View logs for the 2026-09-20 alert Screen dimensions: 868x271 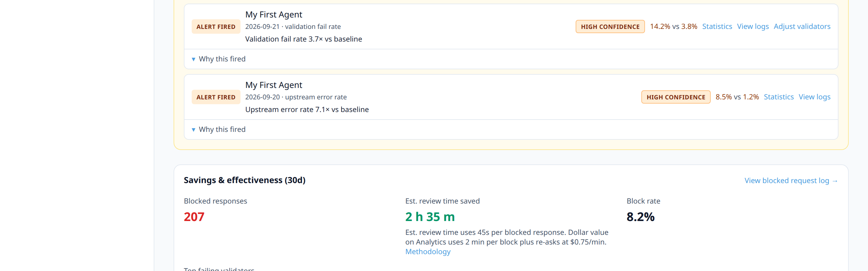814,97
